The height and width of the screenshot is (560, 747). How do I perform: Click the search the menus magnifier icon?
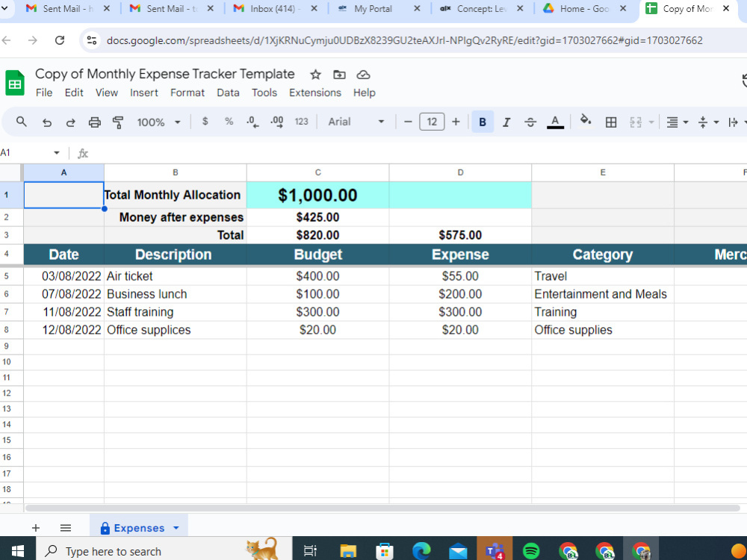coord(21,122)
